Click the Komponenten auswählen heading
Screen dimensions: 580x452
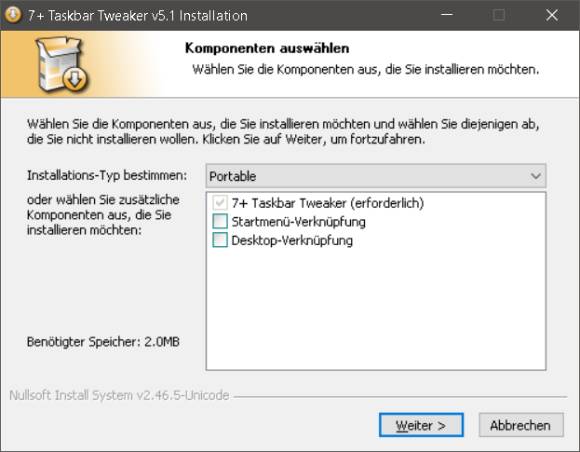pos(267,48)
